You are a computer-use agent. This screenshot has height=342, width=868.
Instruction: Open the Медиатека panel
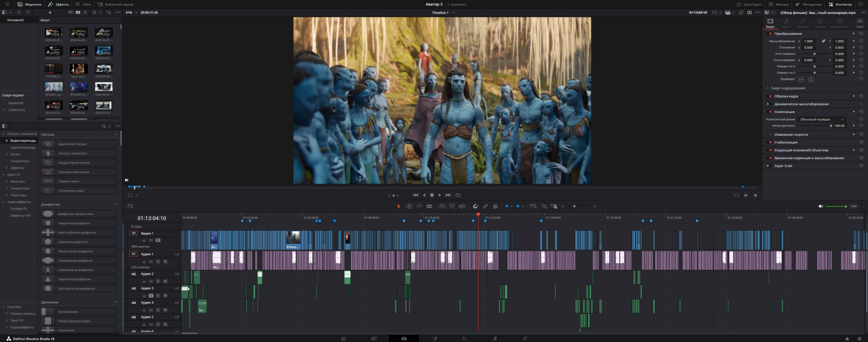point(29,4)
